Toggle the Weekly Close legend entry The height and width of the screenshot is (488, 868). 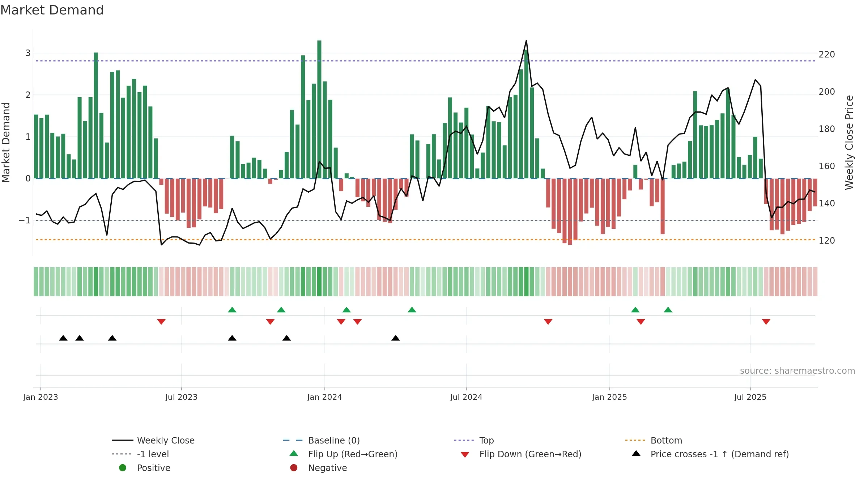click(153, 440)
